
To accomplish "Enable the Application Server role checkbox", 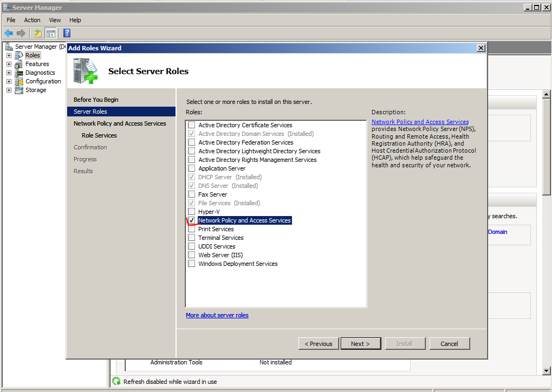I will [x=192, y=168].
